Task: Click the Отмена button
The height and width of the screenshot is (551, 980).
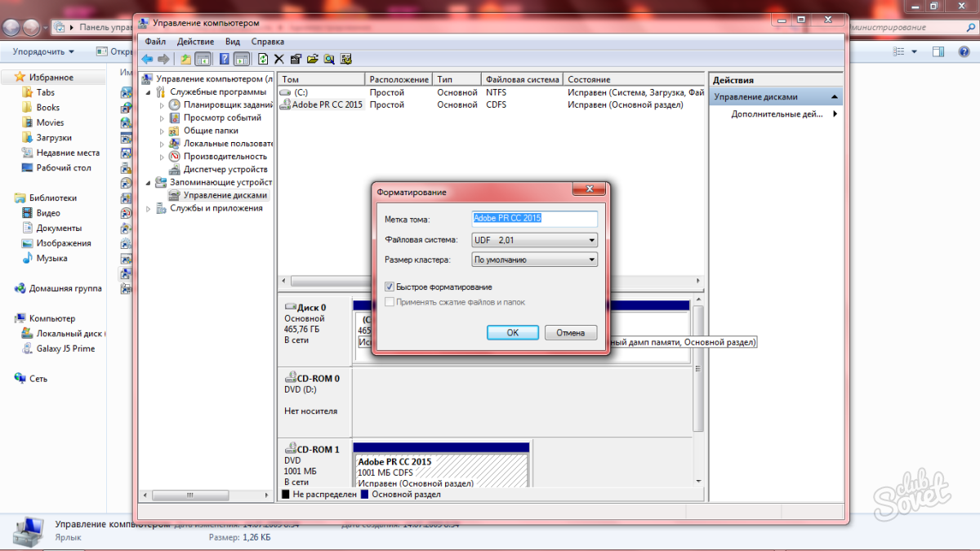Action: pyautogui.click(x=571, y=333)
